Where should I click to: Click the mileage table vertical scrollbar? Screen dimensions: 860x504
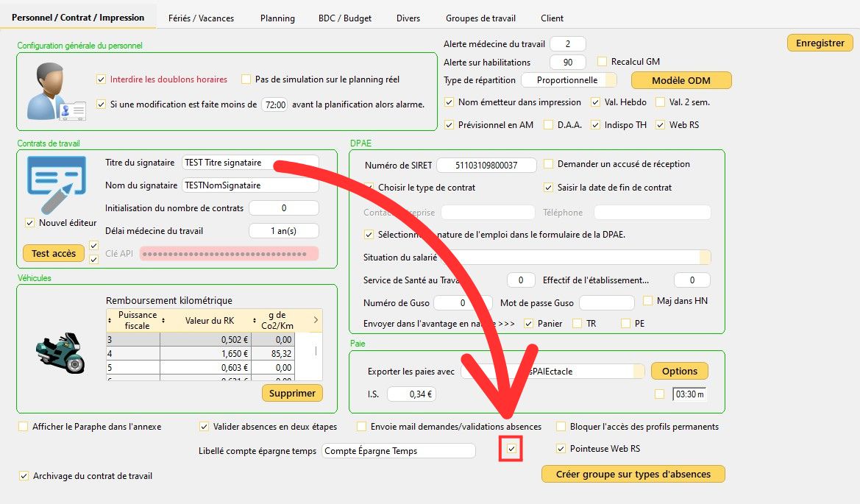(316, 353)
